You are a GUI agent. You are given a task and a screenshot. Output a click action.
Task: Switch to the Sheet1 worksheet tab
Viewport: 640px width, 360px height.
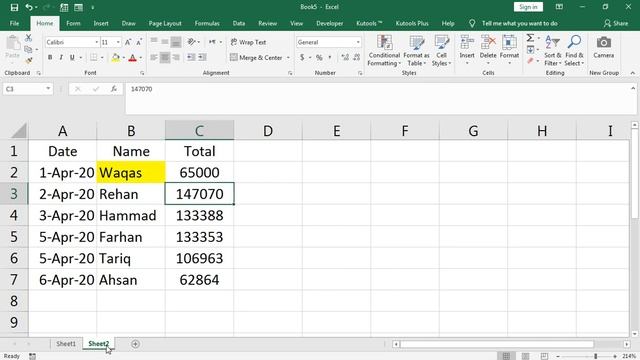[x=66, y=344]
